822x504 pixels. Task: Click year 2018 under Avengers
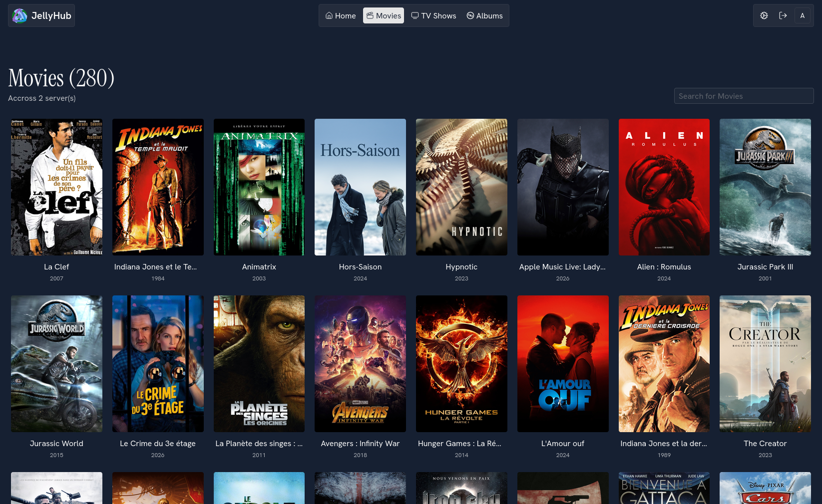[x=360, y=455]
